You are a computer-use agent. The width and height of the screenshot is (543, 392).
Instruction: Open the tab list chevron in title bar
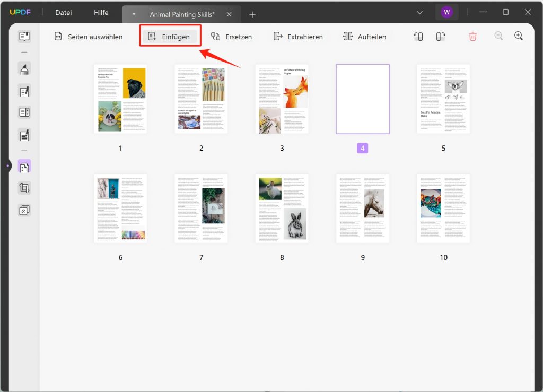coord(419,13)
